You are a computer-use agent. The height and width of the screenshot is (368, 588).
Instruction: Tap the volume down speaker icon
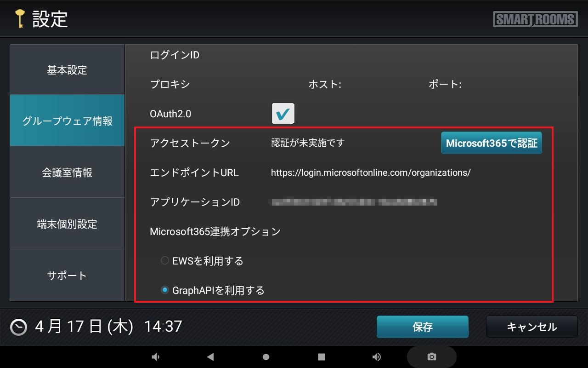(156, 357)
